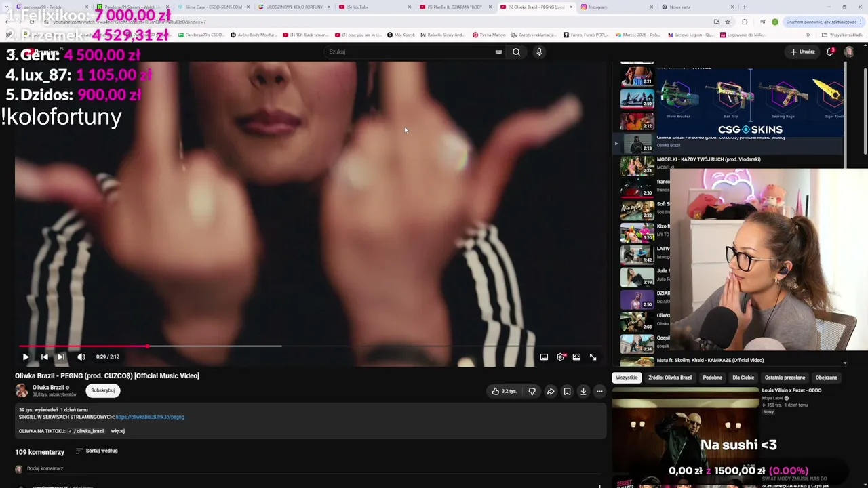This screenshot has width=868, height=488.
Task: Open the playlist thumbnail with 2:08 duration
Action: click(x=637, y=322)
